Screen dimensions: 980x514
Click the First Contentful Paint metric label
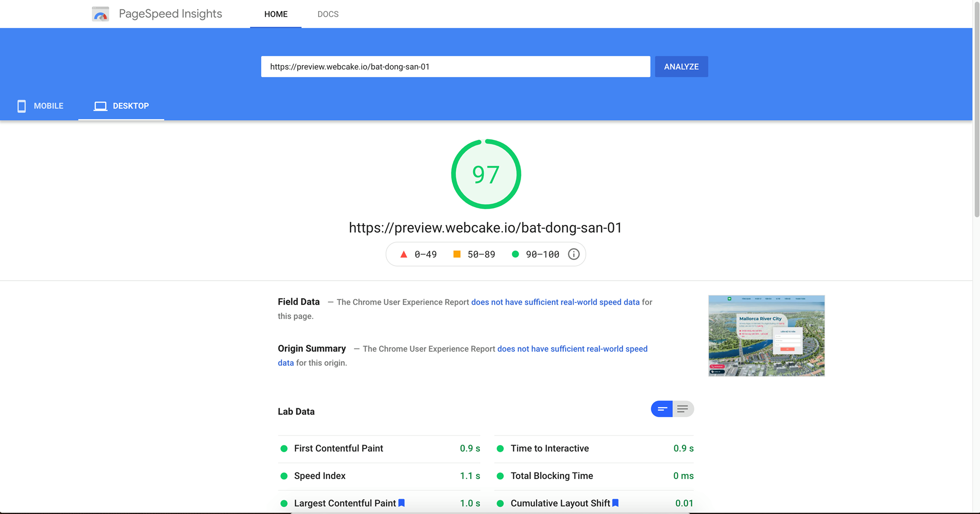point(339,448)
